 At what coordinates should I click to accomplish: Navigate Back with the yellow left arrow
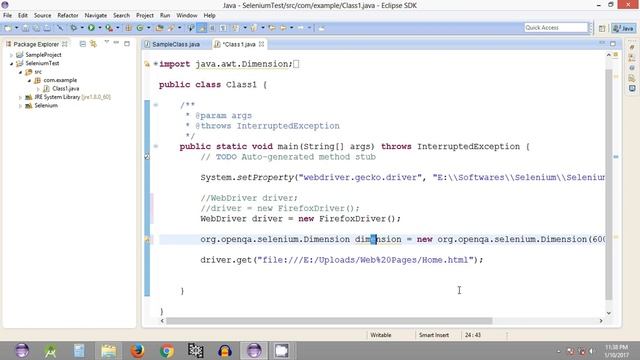282,28
